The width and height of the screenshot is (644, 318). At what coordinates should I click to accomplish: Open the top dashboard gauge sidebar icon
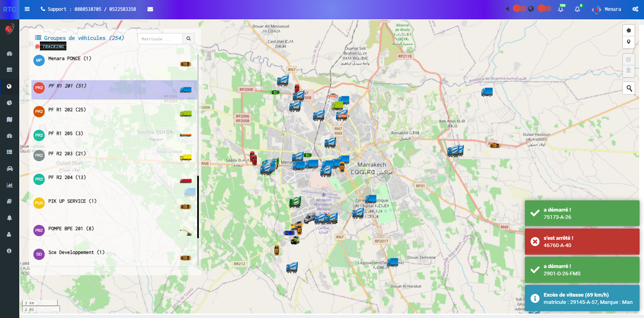point(9,54)
